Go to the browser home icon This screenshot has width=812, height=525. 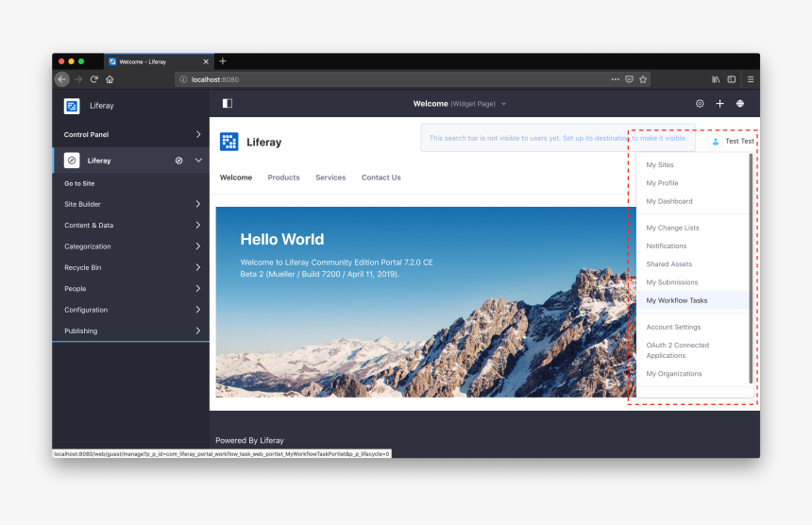click(x=110, y=79)
